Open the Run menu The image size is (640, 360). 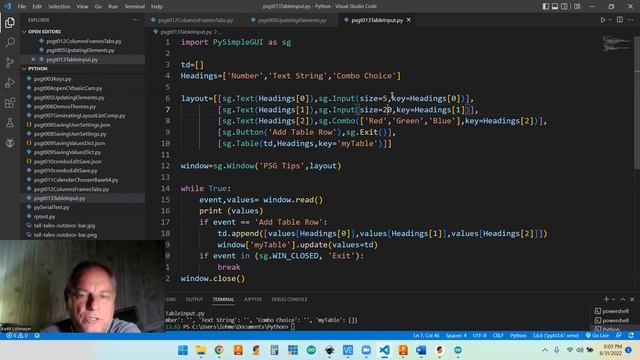point(113,7)
